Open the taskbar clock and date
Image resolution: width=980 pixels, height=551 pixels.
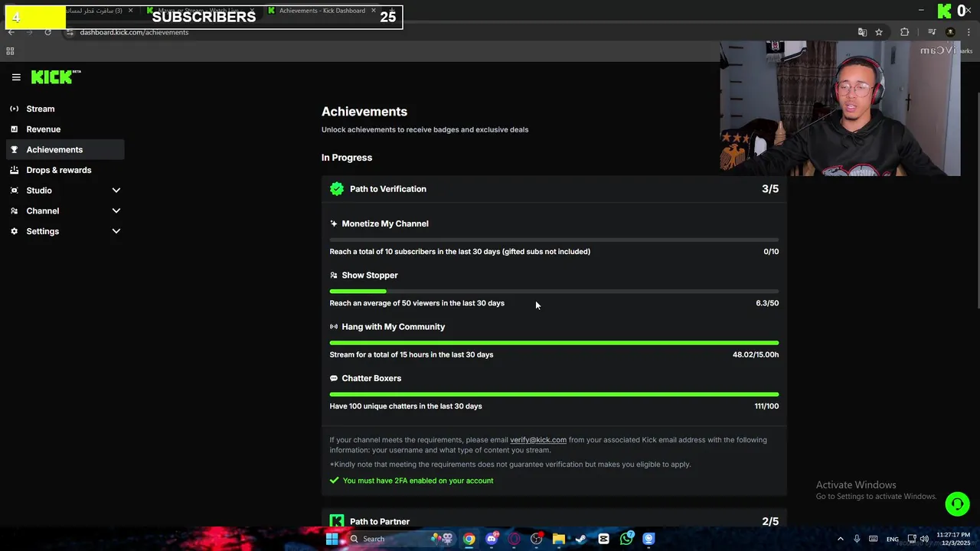(953, 539)
